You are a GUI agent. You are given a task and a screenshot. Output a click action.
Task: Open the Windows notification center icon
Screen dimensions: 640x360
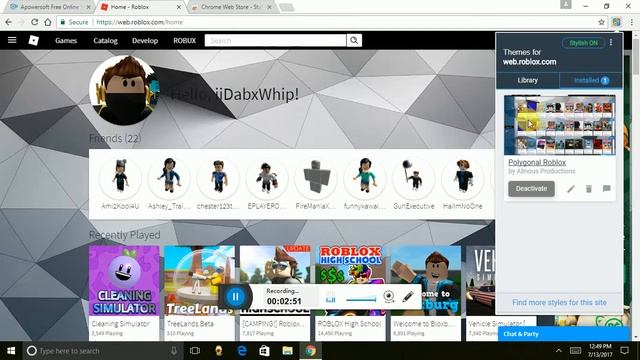(x=624, y=351)
